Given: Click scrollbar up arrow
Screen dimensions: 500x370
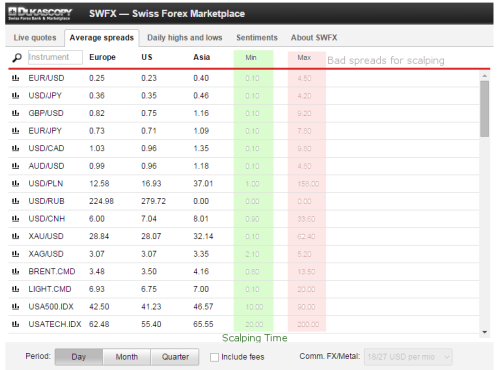Looking at the screenshot, I should click(485, 76).
